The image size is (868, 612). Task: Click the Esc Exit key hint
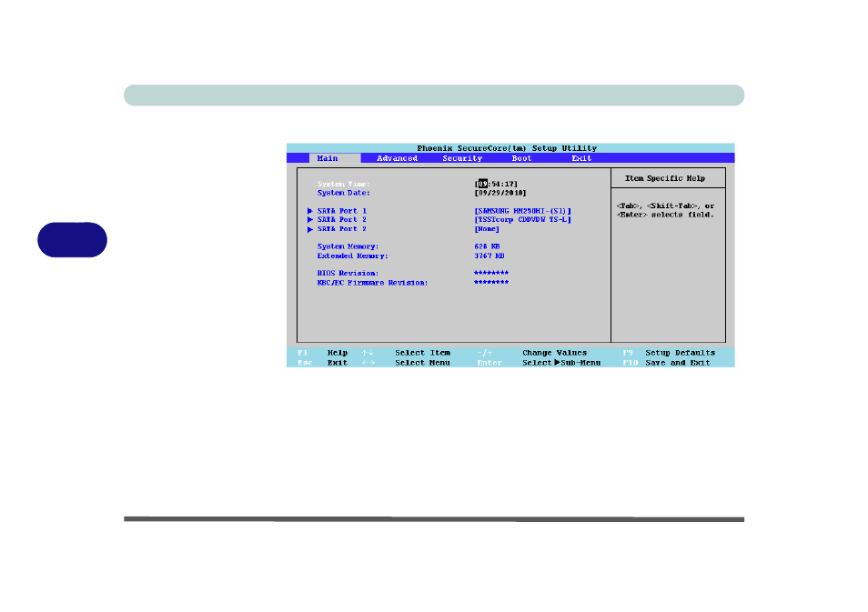point(323,363)
